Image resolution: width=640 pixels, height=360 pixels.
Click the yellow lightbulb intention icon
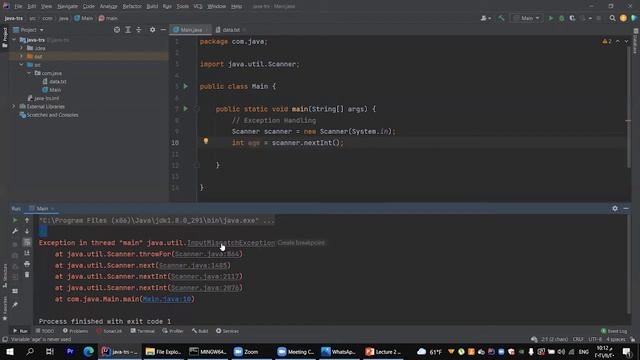click(x=206, y=141)
